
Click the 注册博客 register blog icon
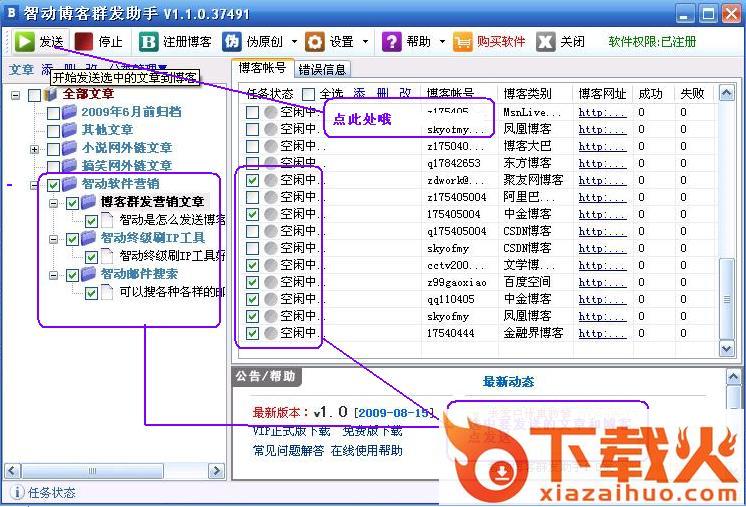[148, 42]
